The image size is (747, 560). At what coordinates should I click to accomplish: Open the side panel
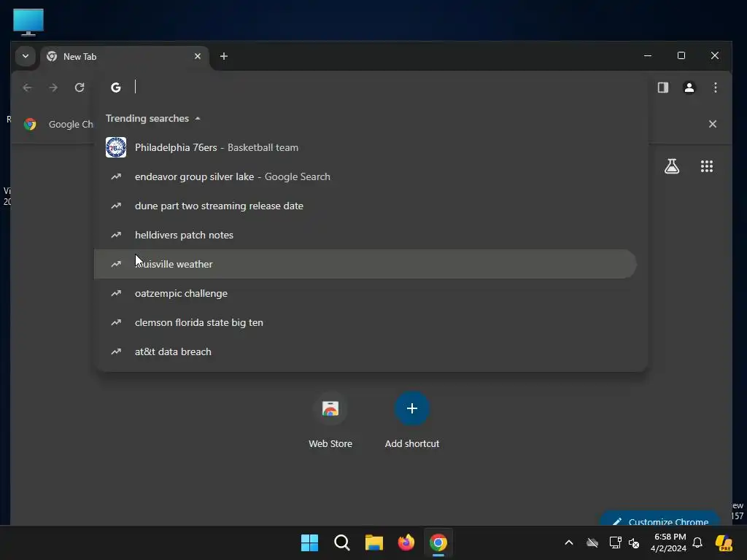[x=662, y=87]
